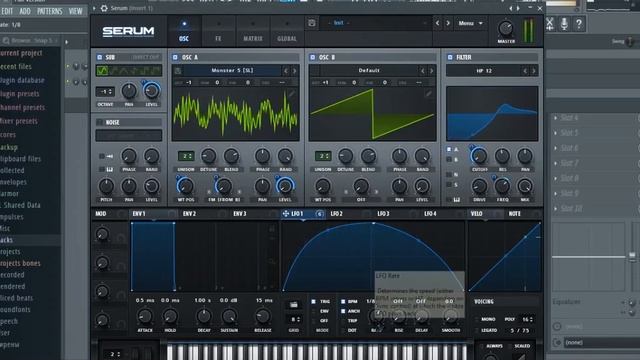The width and height of the screenshot is (640, 360).
Task: Open the OSC B wavetable editor pencil
Action: tap(428, 94)
